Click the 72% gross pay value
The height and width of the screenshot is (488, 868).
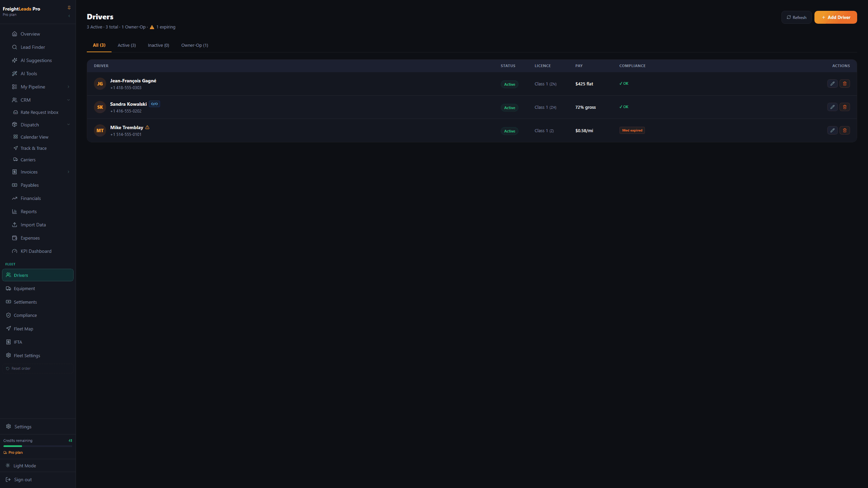pyautogui.click(x=586, y=107)
